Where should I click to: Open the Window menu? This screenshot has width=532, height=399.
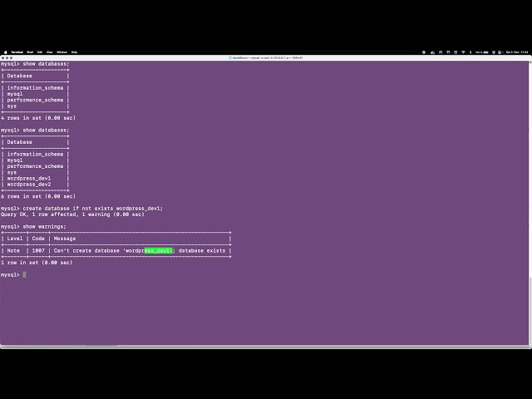click(x=62, y=52)
